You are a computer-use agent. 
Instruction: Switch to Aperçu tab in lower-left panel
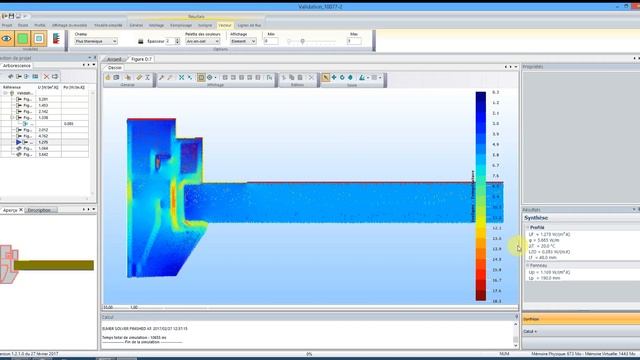(x=10, y=210)
